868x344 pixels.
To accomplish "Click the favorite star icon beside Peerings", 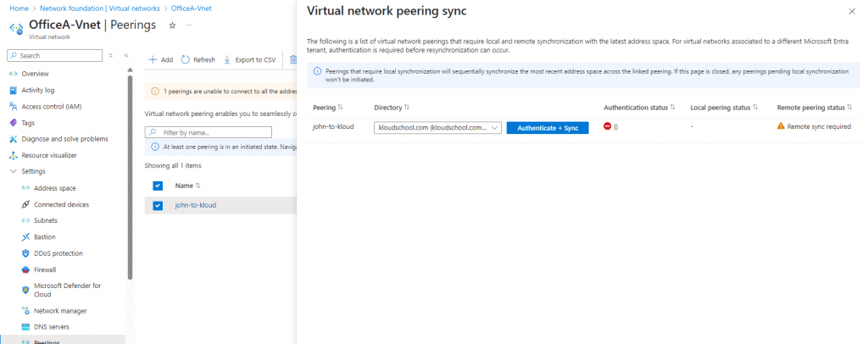I will coord(173,25).
